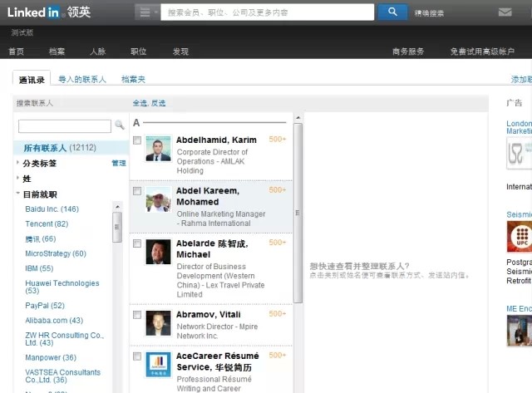Filter by Baidu Inc. (146)
This screenshot has height=393, width=532.
point(52,209)
